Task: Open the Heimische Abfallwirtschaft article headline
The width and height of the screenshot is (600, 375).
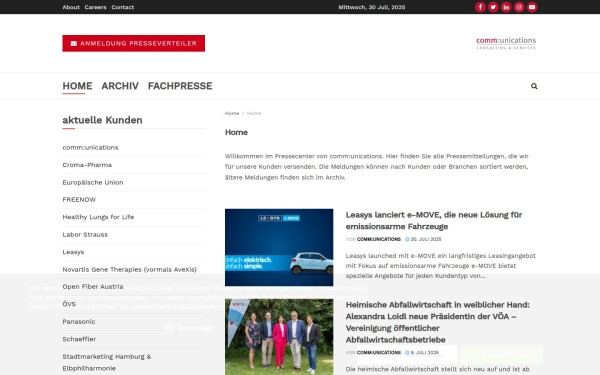Action: point(437,322)
